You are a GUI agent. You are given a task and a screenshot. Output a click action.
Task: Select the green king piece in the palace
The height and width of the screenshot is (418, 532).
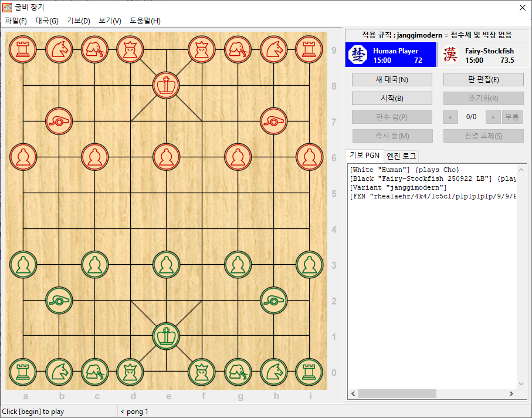click(x=167, y=336)
